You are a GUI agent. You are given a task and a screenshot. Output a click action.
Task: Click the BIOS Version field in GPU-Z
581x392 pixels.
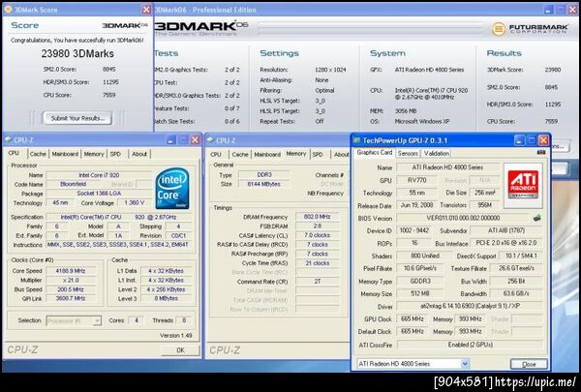463,218
